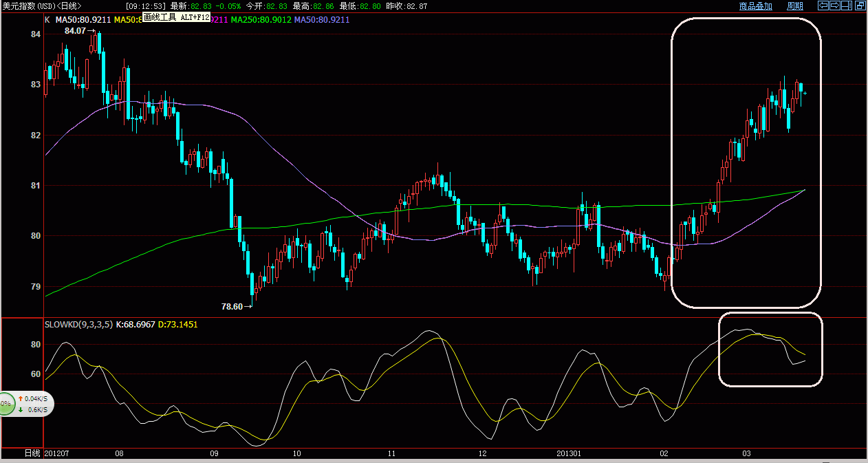Screen dimensions: 868x463
Task: Click the white MA50:80.9211 legend
Action: pyautogui.click(x=84, y=20)
